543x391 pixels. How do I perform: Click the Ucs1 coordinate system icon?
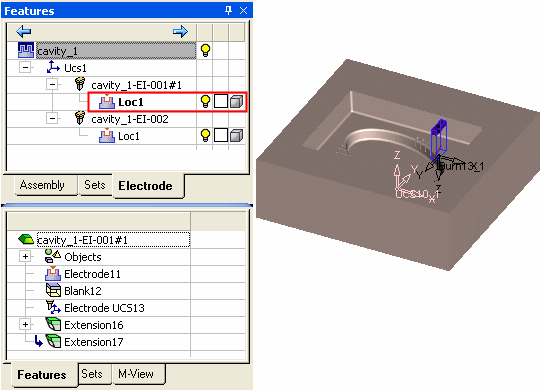[x=53, y=67]
